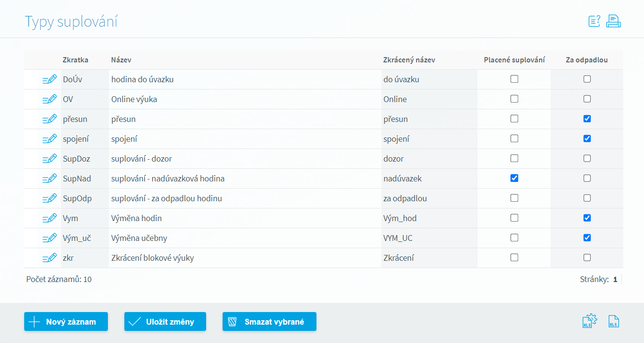Export table using plain XLS icon
This screenshot has width=644, height=343.
coord(614,321)
